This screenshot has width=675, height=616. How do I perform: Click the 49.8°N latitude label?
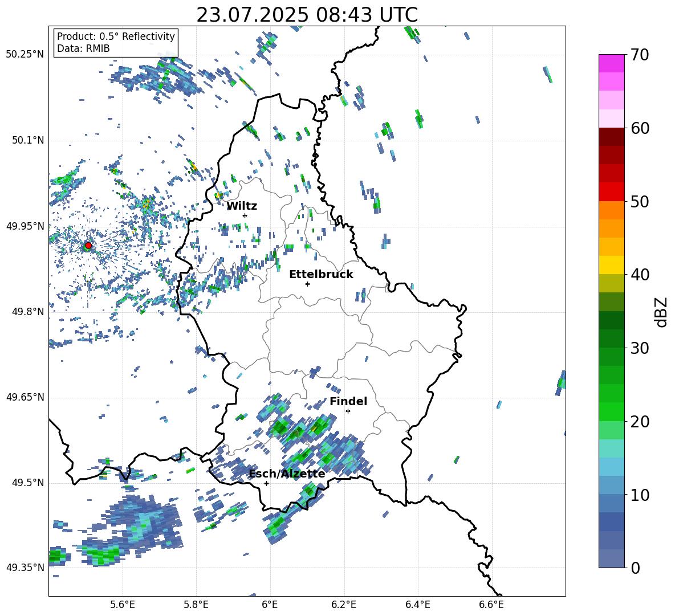click(27, 312)
